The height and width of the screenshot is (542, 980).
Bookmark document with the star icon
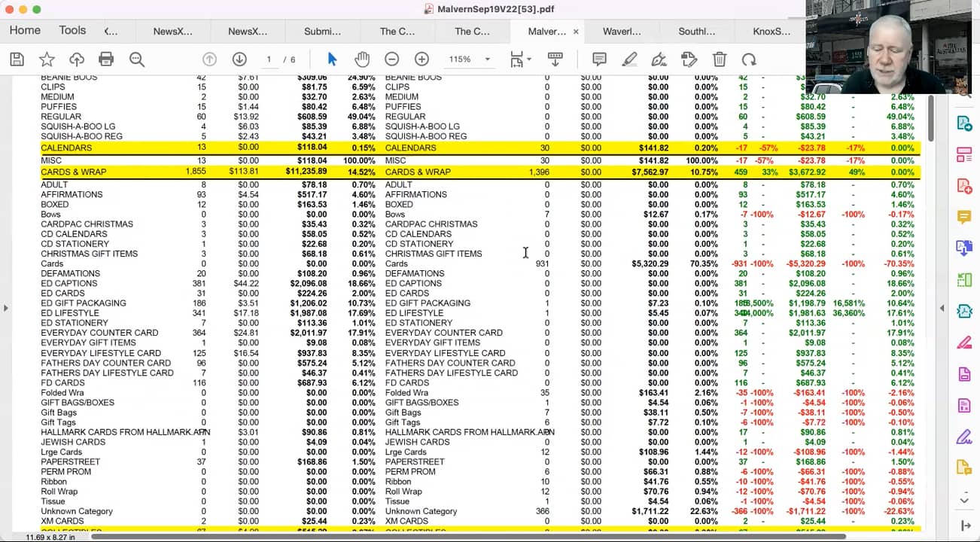point(47,59)
